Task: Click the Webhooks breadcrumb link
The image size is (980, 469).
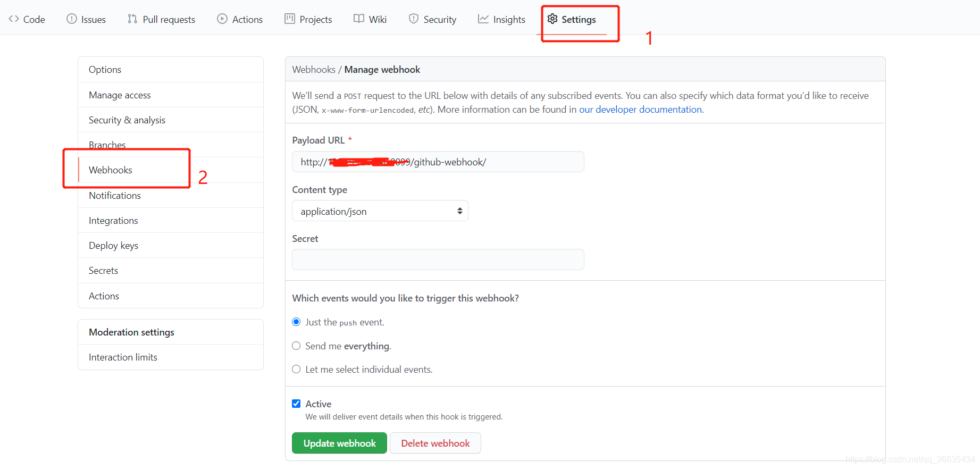Action: (314, 70)
